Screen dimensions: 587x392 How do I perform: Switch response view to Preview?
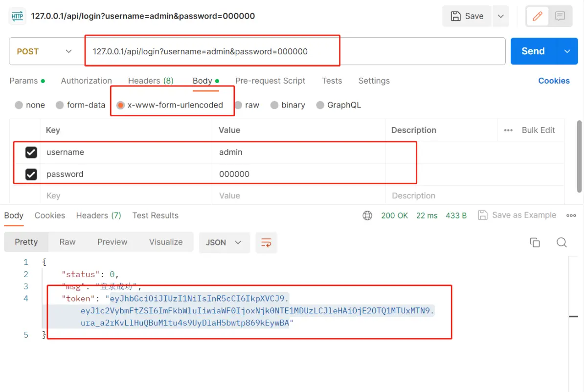click(x=112, y=242)
